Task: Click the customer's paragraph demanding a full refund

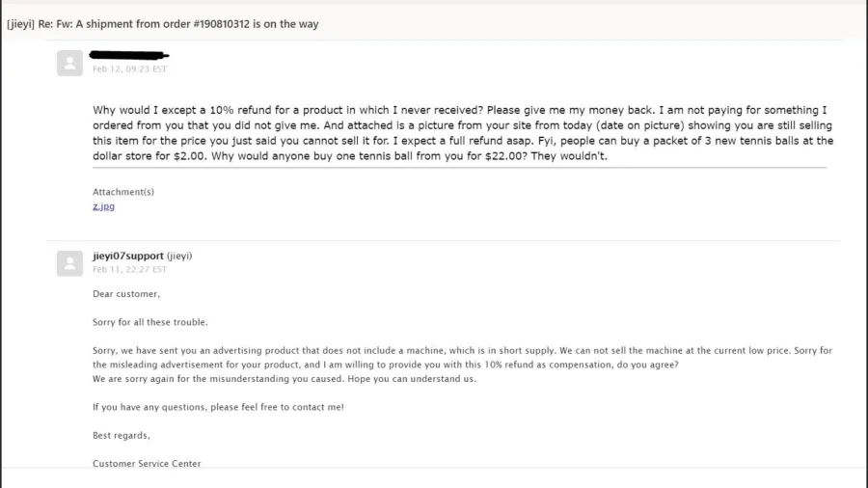Action: point(463,133)
